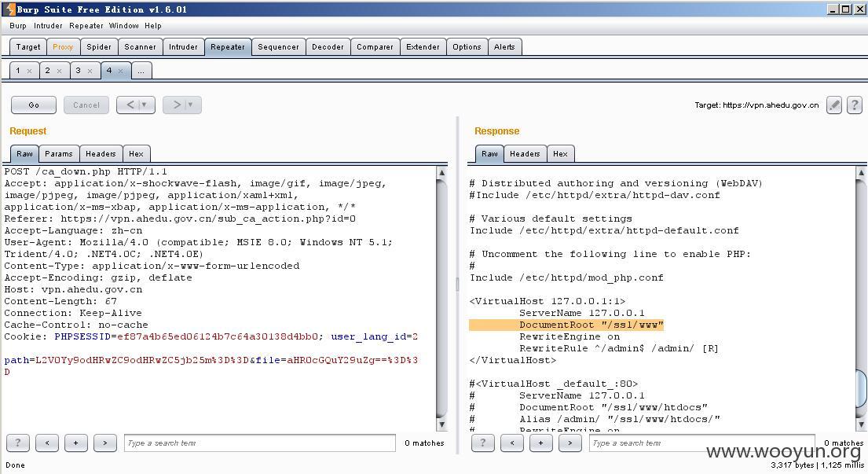Screen dimensions: 868x474
Task: Close Repeater tab 2 with its x
Action: tap(59, 71)
